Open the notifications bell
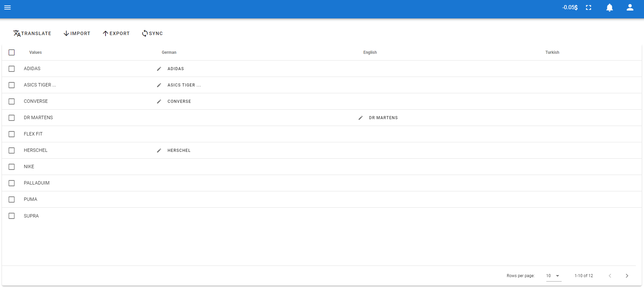The width and height of the screenshot is (644, 287). pos(610,7)
